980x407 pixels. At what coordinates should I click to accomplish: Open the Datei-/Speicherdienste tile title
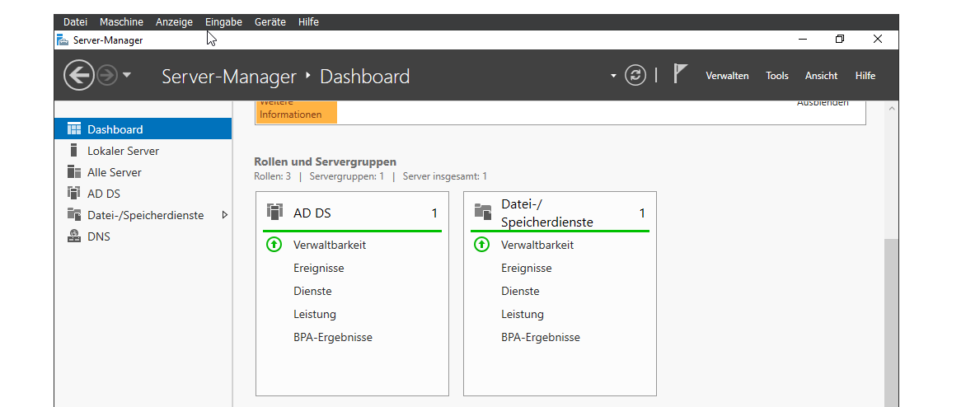pyautogui.click(x=547, y=213)
